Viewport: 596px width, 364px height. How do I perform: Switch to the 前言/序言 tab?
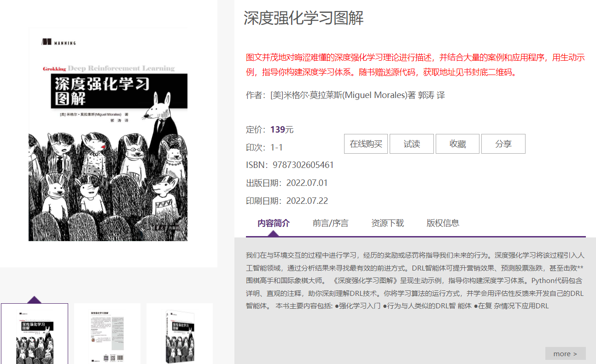(x=331, y=223)
